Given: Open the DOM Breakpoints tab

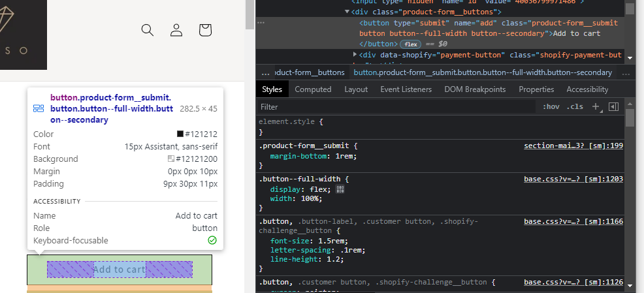Looking at the screenshot, I should point(475,89).
